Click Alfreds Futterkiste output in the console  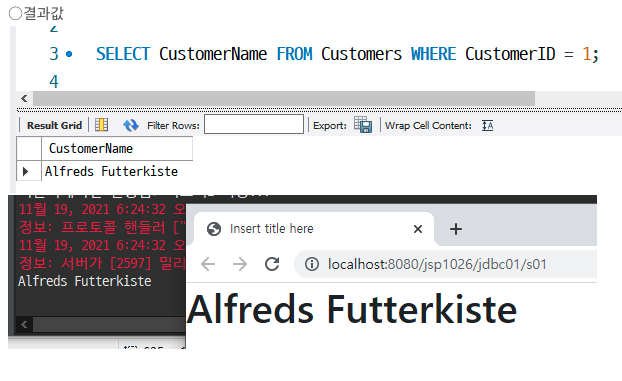(84, 281)
